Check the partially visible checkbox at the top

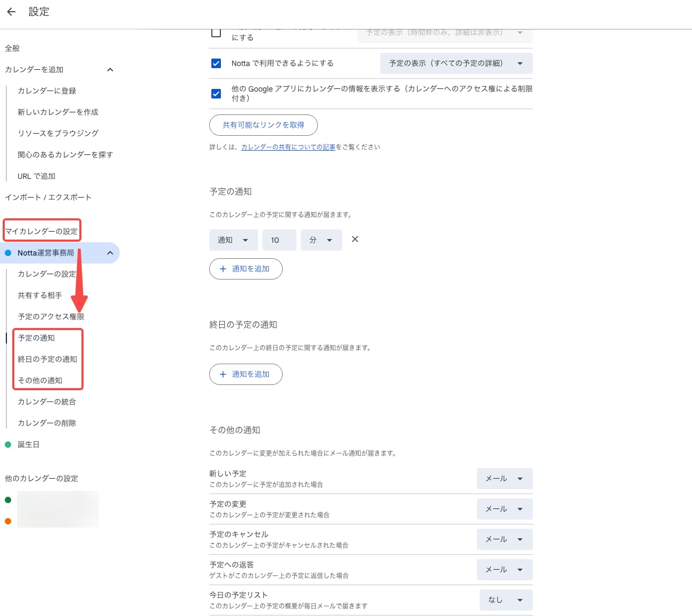[x=216, y=33]
